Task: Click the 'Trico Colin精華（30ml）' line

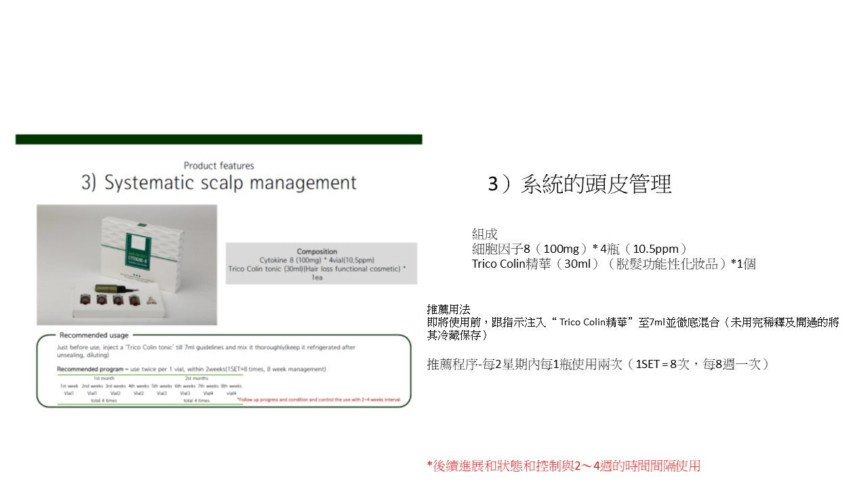Action: (x=614, y=264)
